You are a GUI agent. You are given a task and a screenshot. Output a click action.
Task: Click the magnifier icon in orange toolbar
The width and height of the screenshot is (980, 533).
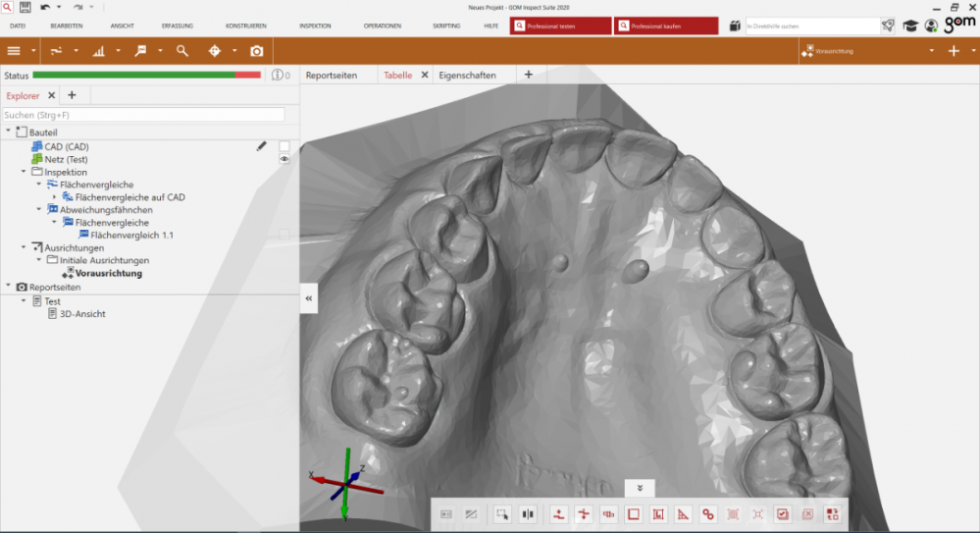[182, 51]
